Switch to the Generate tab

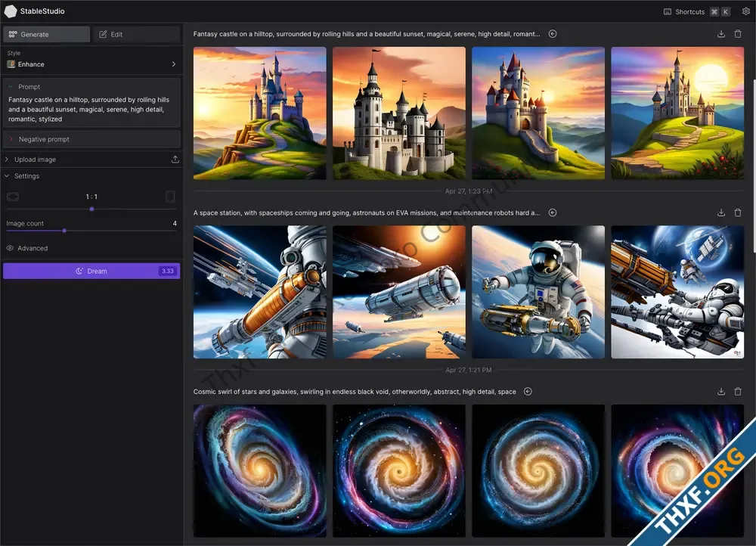coord(47,34)
